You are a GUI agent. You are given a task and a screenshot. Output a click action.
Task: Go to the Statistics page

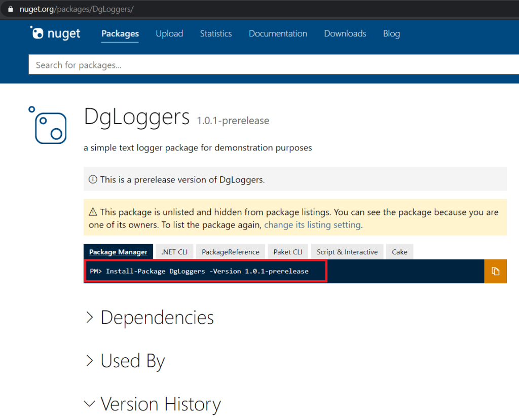pos(216,33)
